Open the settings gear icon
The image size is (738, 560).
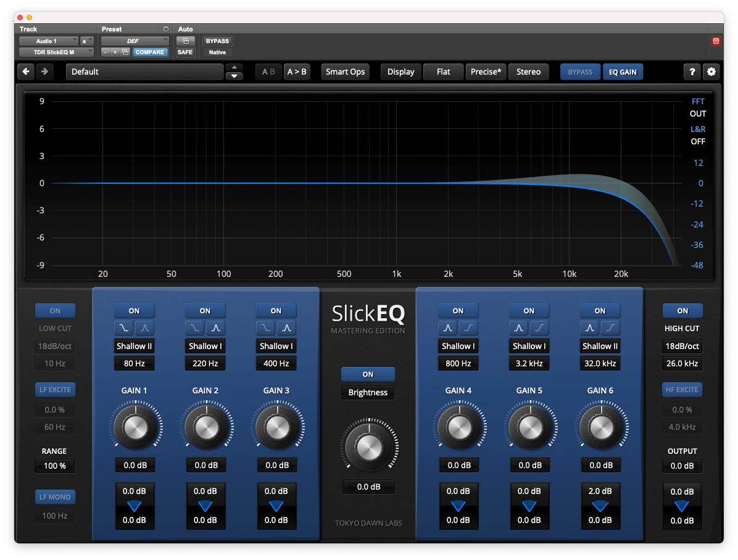click(711, 72)
